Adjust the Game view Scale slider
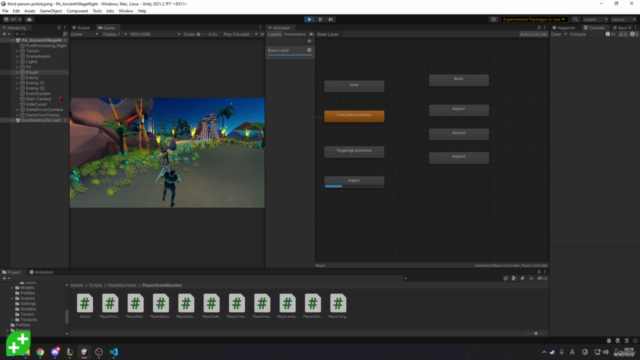The width and height of the screenshot is (640, 360). 202,34
